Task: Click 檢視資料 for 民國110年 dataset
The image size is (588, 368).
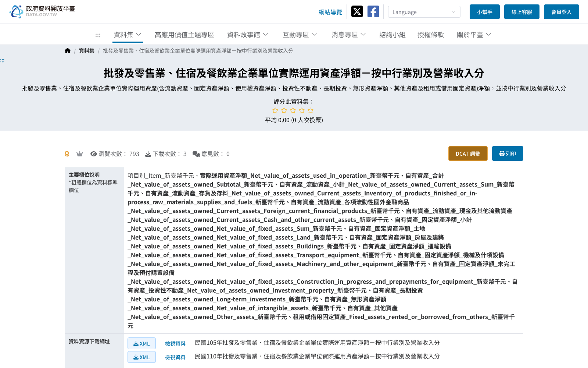Action: coord(175,357)
